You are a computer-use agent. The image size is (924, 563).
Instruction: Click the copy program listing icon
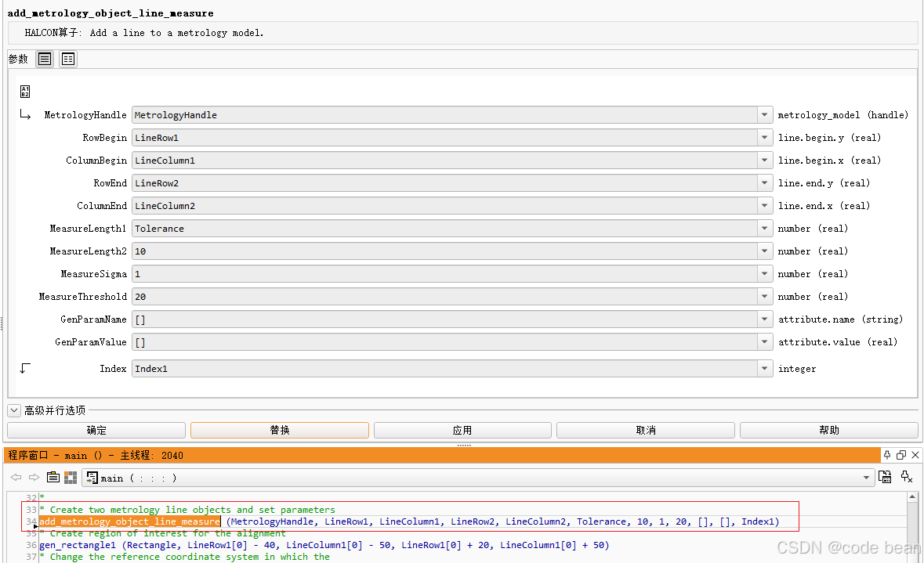tap(53, 478)
